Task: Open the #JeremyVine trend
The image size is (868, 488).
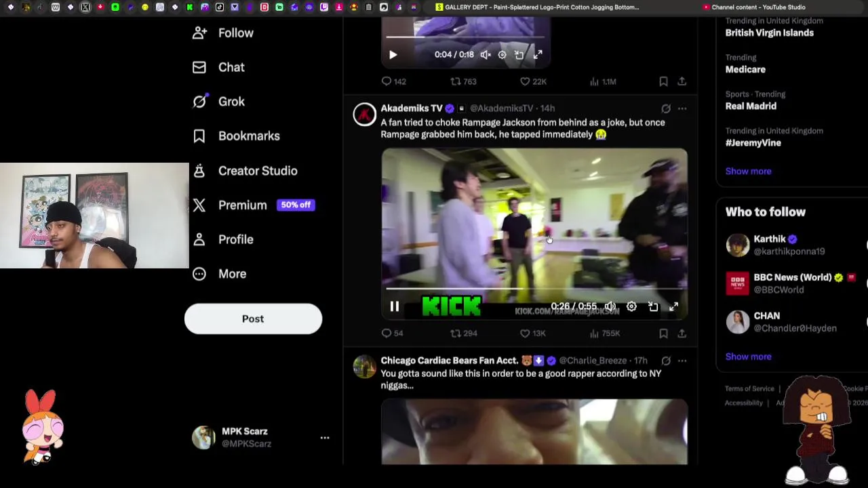Action: 753,143
